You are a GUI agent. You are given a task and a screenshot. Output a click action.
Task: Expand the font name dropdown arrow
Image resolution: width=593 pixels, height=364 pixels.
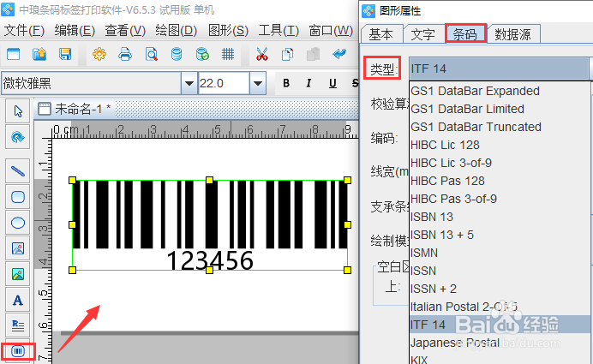click(x=189, y=83)
